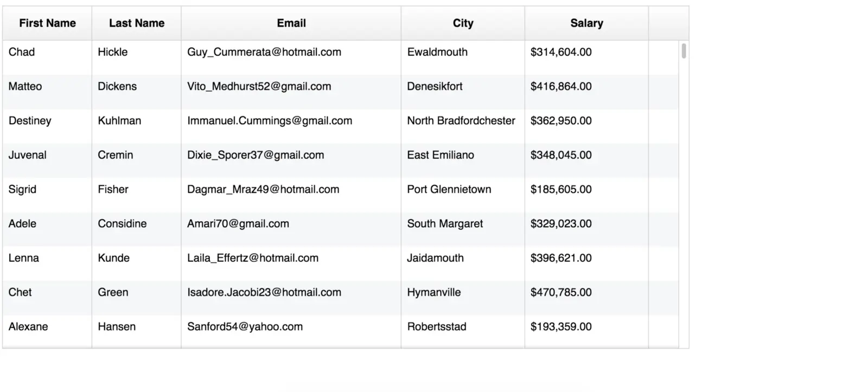Select the $470,785.00 salary cell
868x392 pixels.
coord(561,292)
